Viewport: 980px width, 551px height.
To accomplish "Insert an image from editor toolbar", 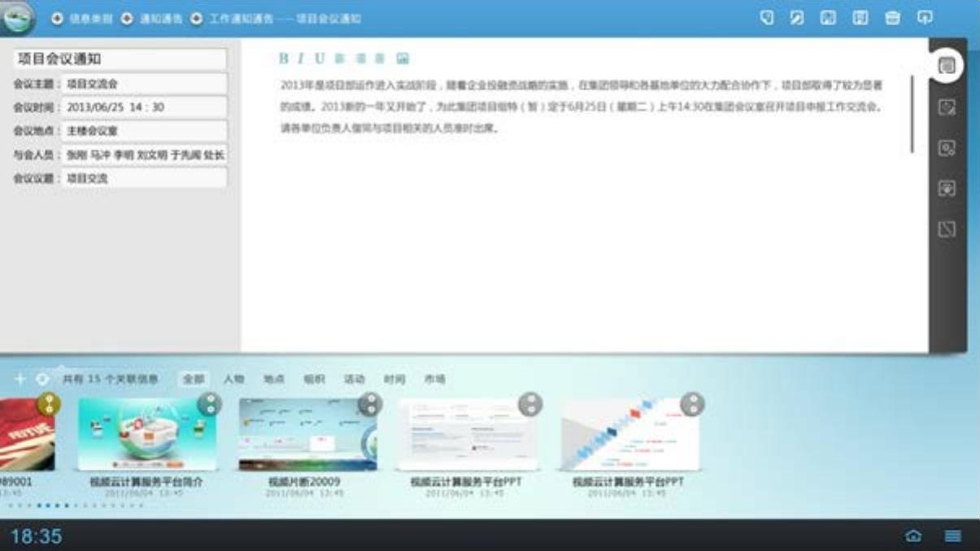I will click(x=402, y=59).
